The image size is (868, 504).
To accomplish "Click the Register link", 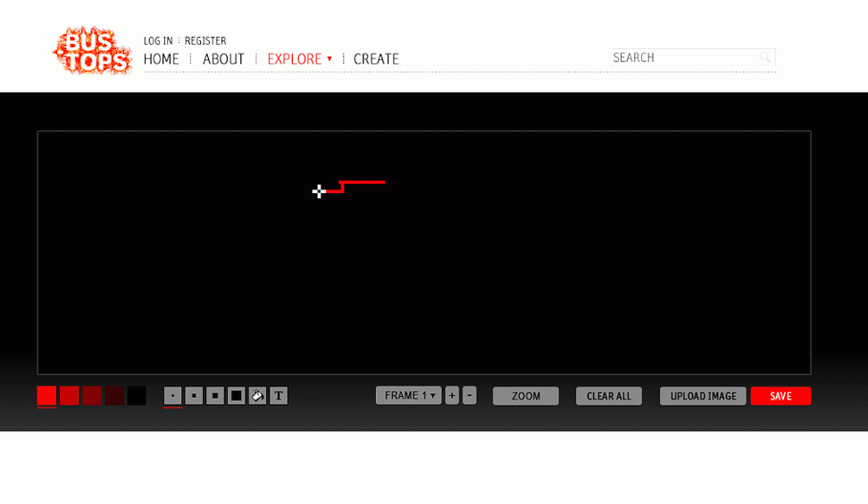I will tap(205, 41).
